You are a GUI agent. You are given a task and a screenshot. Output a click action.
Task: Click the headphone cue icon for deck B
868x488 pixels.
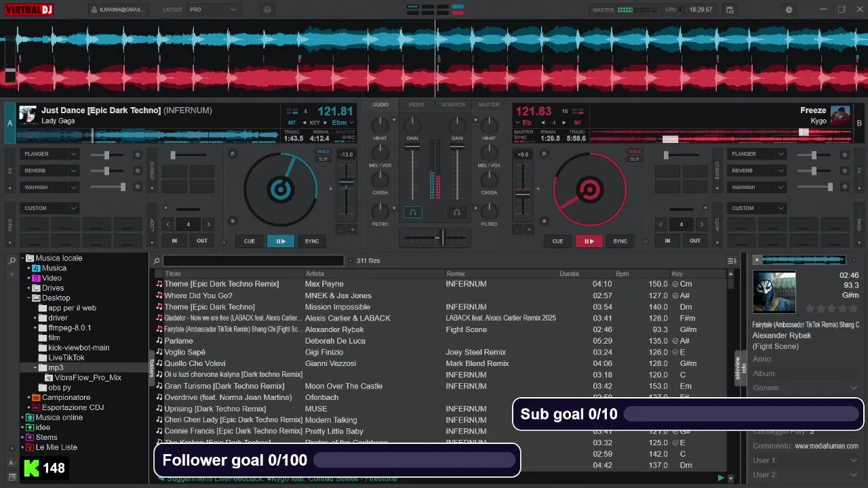pos(457,212)
